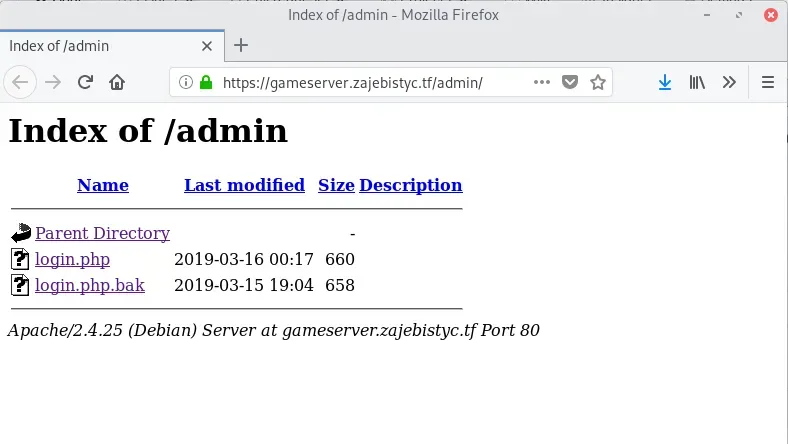
Task: Reload the current page
Action: click(86, 82)
